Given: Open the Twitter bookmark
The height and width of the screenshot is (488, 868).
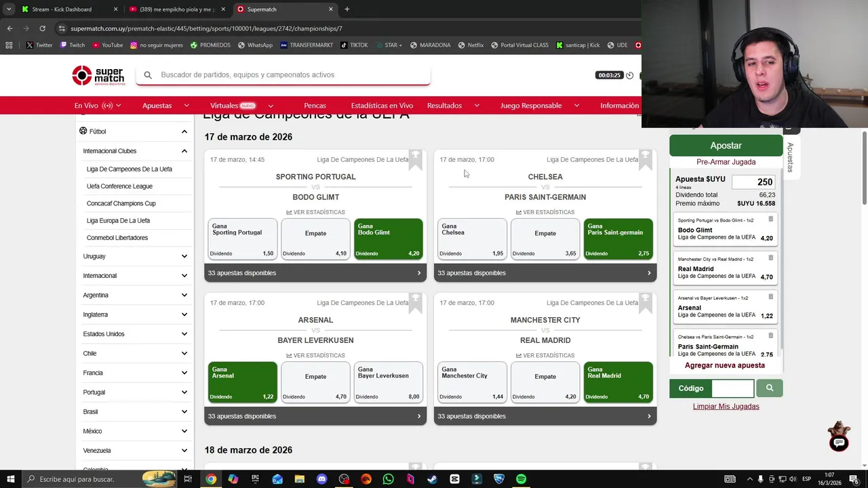Looking at the screenshot, I should coord(39,45).
